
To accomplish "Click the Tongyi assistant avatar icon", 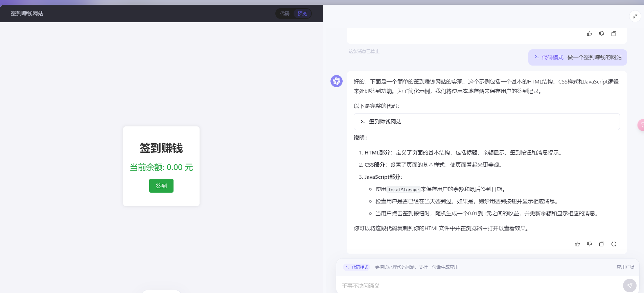I will [337, 81].
